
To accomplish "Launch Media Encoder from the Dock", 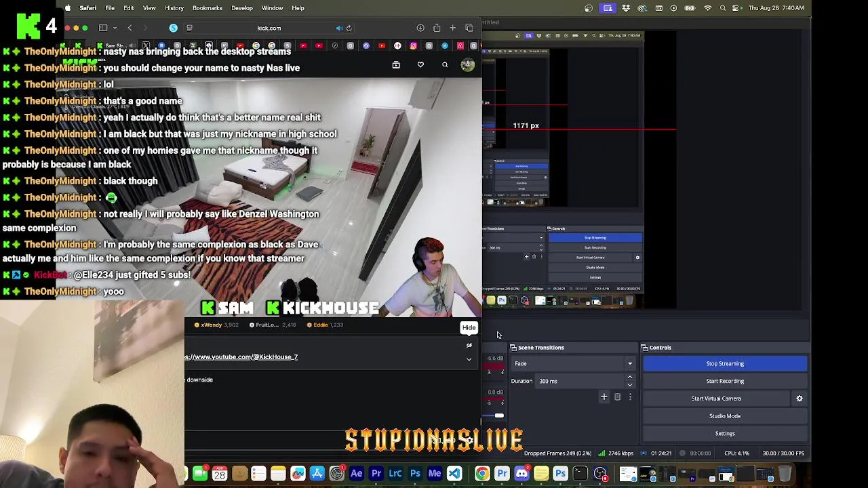I will [435, 474].
